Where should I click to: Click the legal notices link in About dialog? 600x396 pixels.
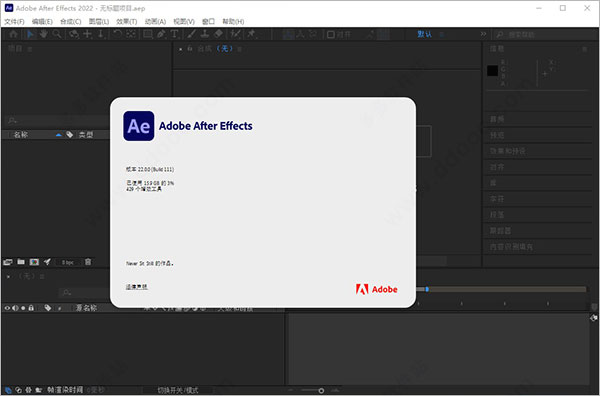pos(137,287)
